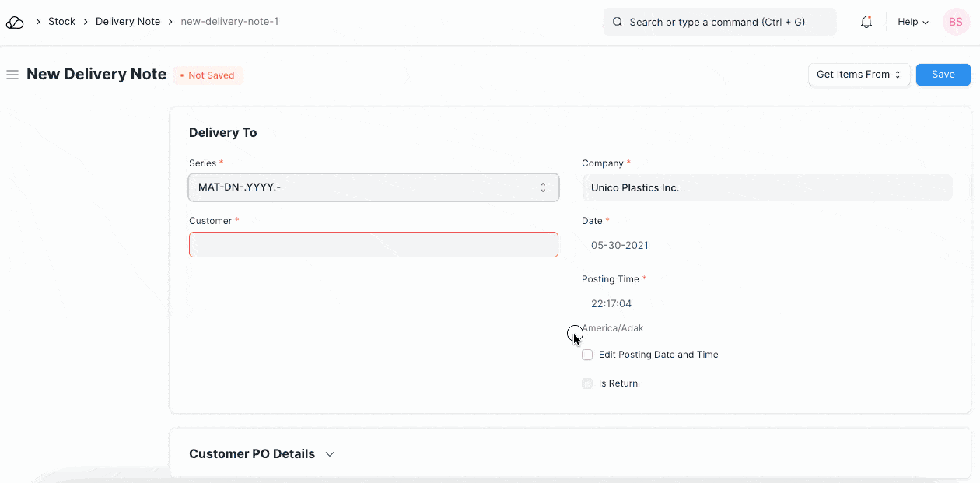Toggle the sidebar hamburger menu icon
The height and width of the screenshot is (483, 980).
12,75
